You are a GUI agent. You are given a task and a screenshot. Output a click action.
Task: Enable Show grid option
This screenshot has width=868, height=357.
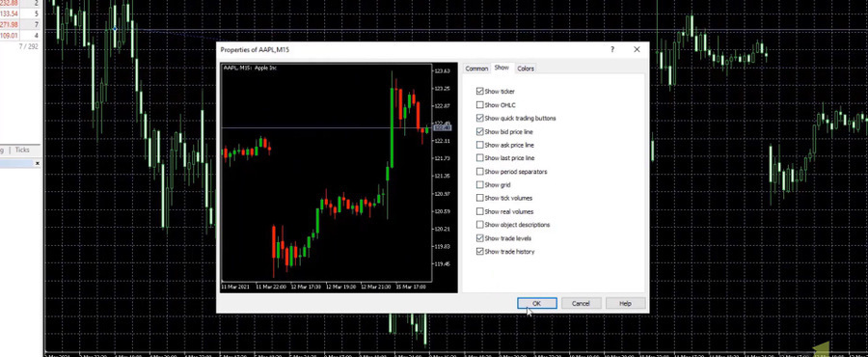click(479, 185)
